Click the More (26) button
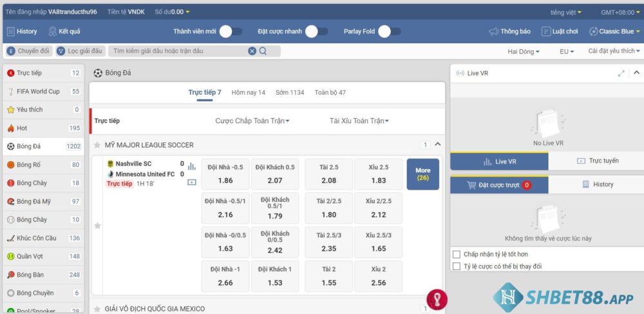644x314 pixels. [422, 174]
